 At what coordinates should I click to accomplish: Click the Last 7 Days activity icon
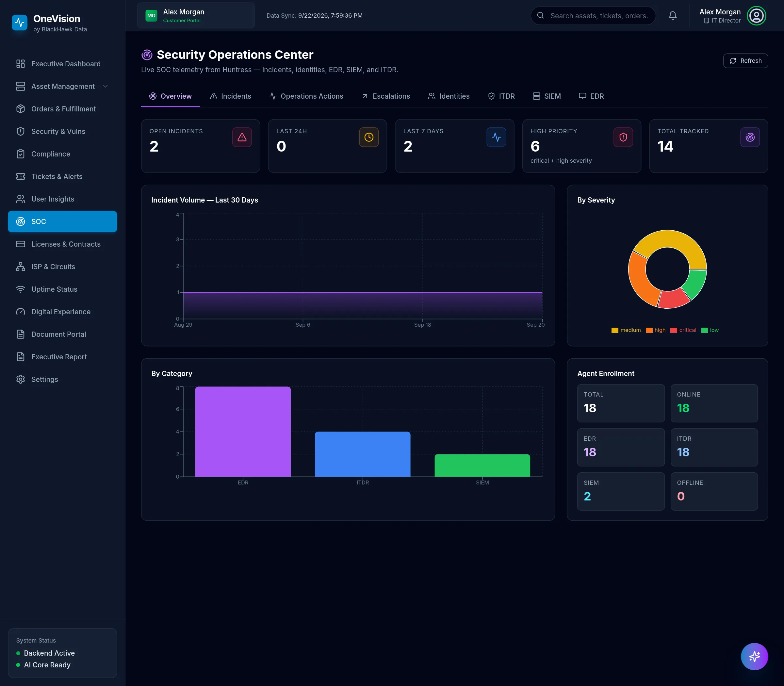496,137
